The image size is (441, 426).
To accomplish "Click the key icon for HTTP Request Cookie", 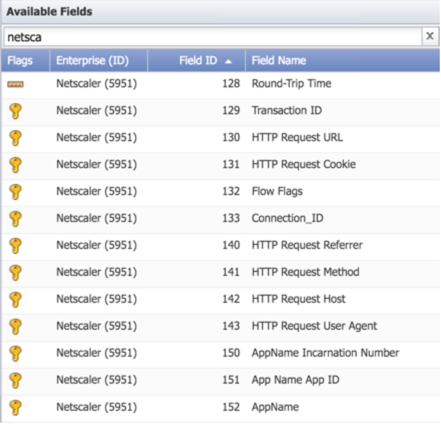I will coord(15,165).
